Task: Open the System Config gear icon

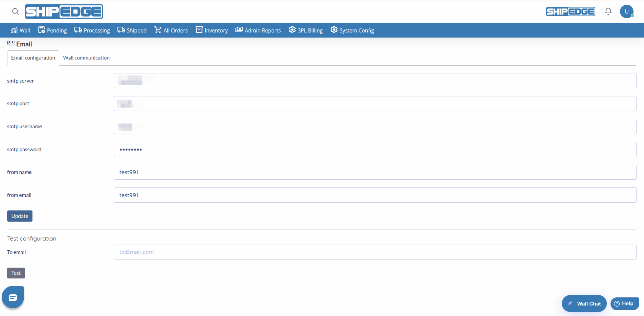Action: (x=334, y=30)
